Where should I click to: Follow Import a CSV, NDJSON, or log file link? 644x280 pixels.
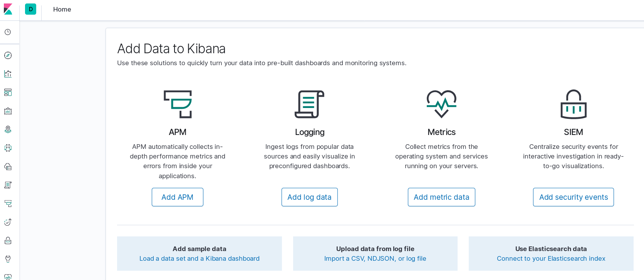(375, 258)
